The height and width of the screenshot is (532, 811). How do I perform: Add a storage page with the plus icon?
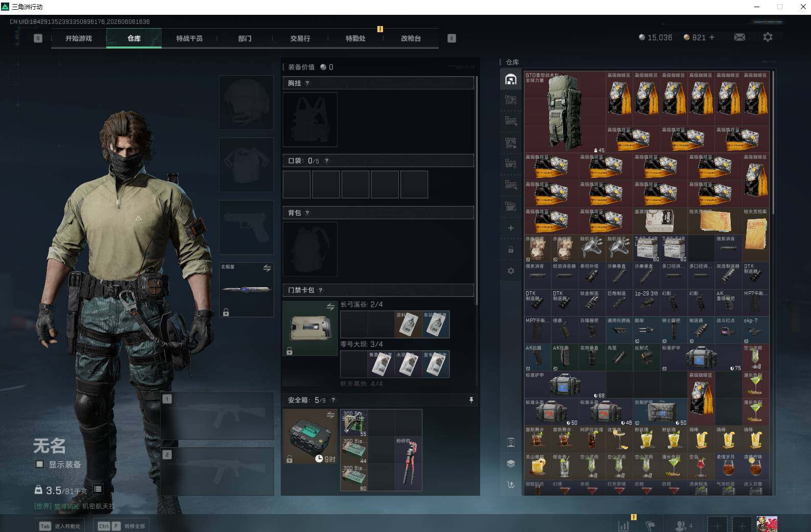(511, 228)
